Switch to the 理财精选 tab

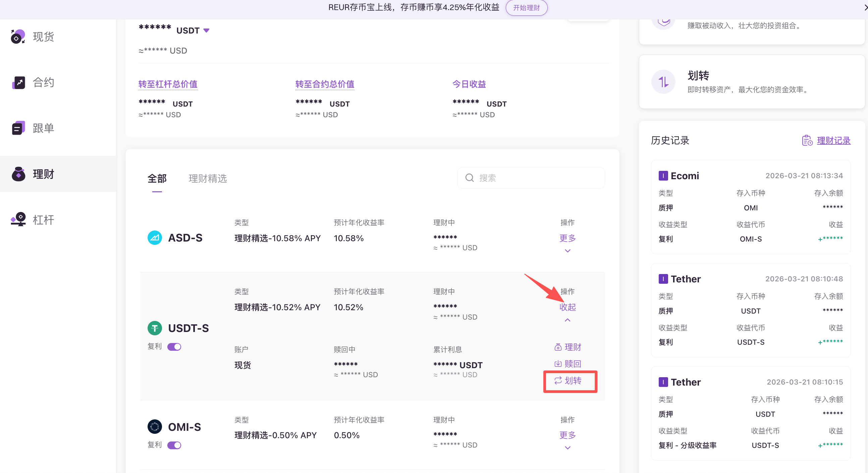pyautogui.click(x=208, y=179)
